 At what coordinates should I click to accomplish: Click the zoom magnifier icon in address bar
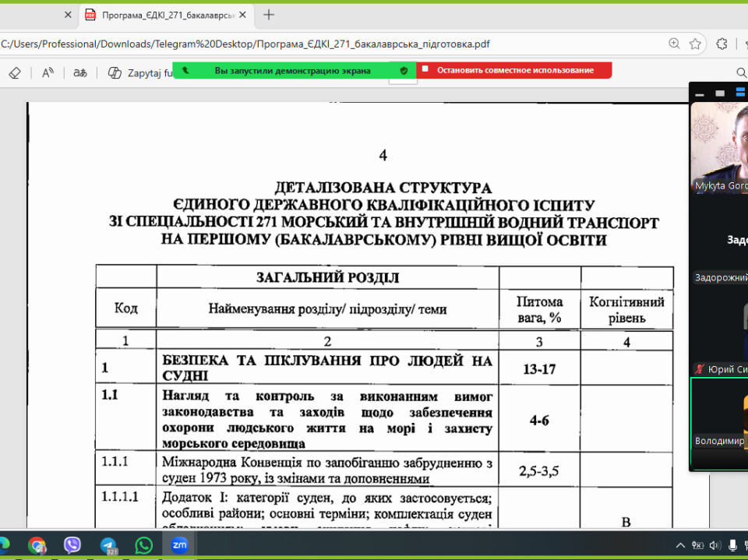point(674,44)
